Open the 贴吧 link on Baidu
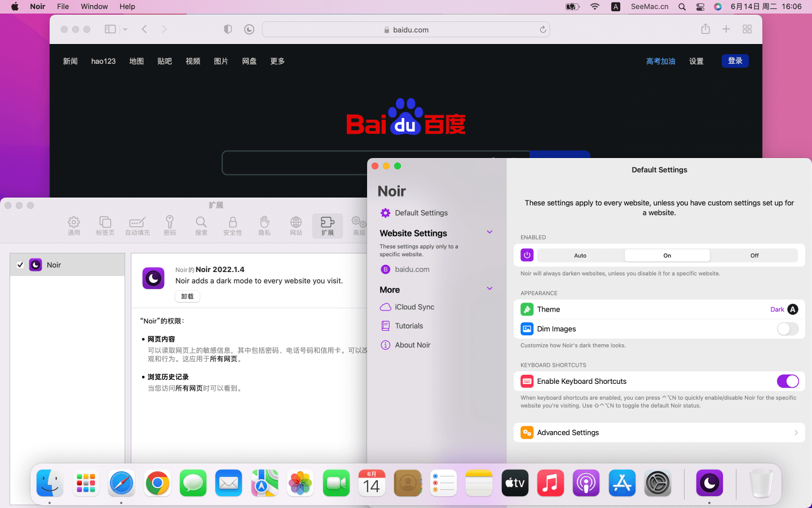Screen dimensions: 812x508 (165, 61)
